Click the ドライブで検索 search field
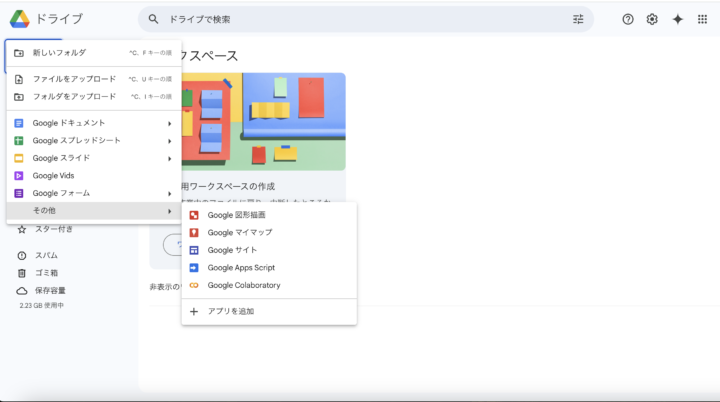This screenshot has width=720, height=402. pyautogui.click(x=366, y=19)
